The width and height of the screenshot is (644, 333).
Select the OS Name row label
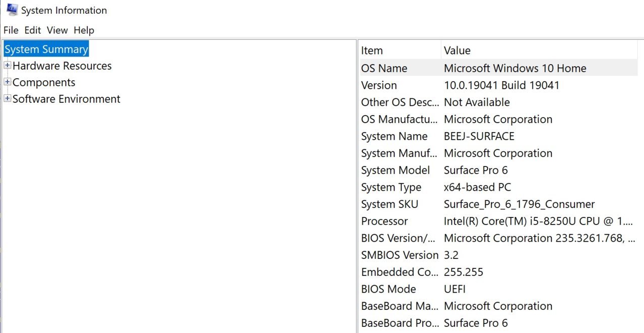384,68
